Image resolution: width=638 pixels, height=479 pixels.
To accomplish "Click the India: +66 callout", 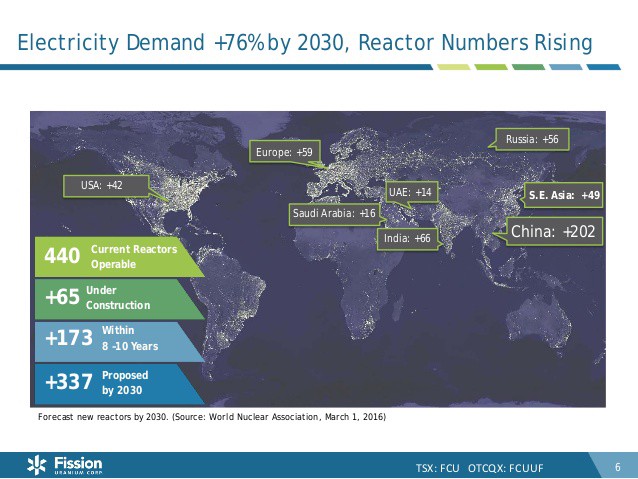I will [x=407, y=238].
